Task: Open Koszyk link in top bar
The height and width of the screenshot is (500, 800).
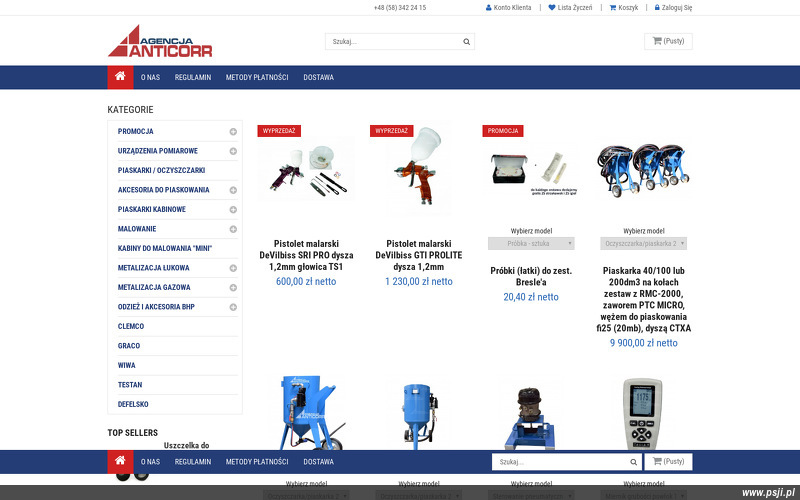Action: [624, 8]
